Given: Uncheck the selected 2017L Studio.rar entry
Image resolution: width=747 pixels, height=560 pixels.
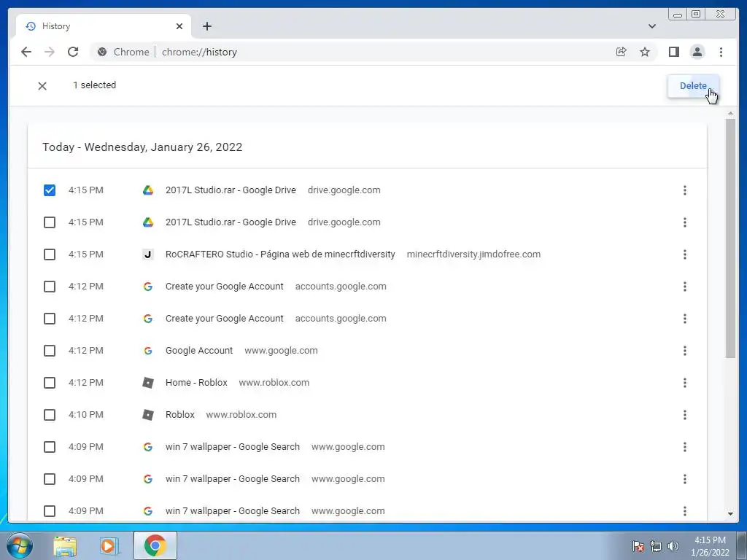Looking at the screenshot, I should [50, 190].
